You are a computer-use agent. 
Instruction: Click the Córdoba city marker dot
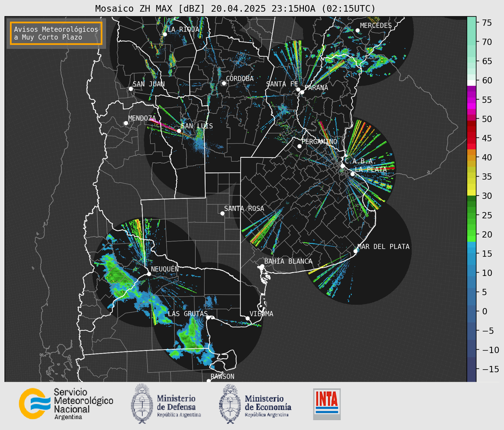click(x=224, y=83)
